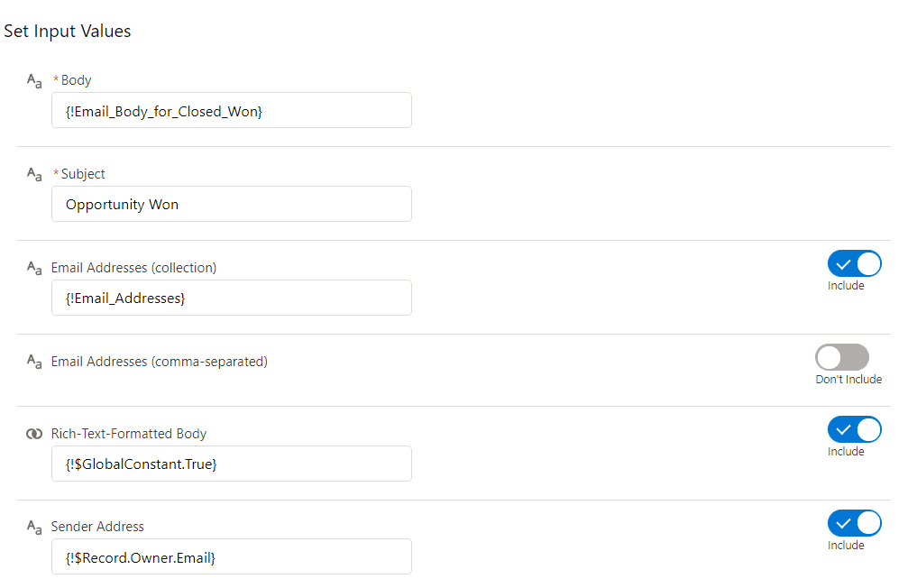Click the Don't Include label text

(x=848, y=380)
